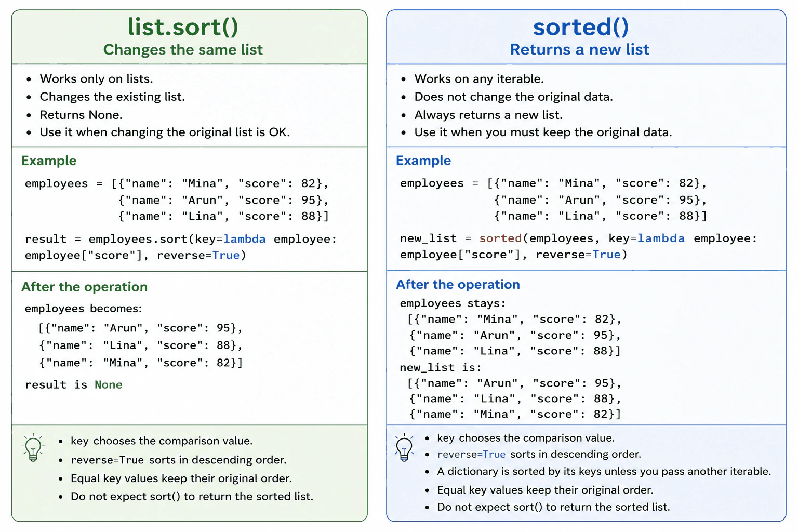Click the sorted() title heading
This screenshot has height=532, width=798.
[580, 27]
